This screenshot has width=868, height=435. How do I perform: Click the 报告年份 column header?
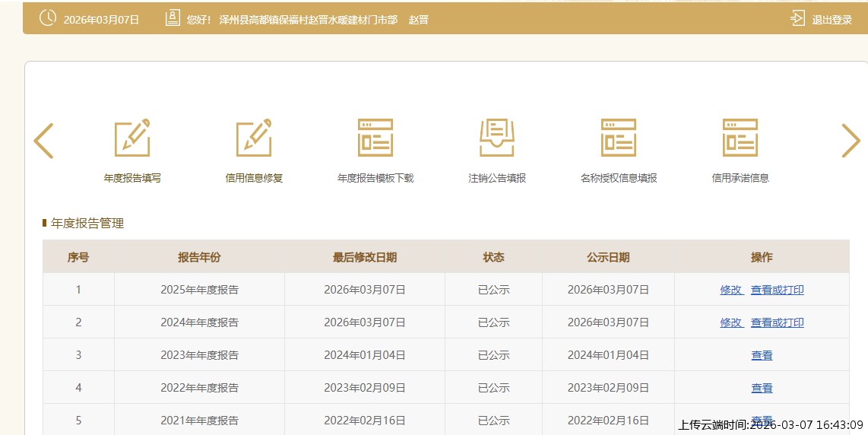199,257
